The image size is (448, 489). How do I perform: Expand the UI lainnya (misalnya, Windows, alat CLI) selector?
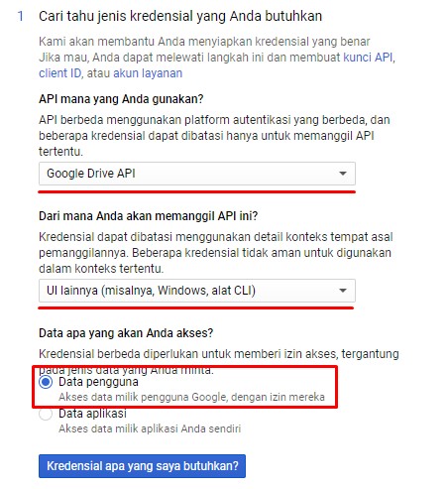(197, 291)
